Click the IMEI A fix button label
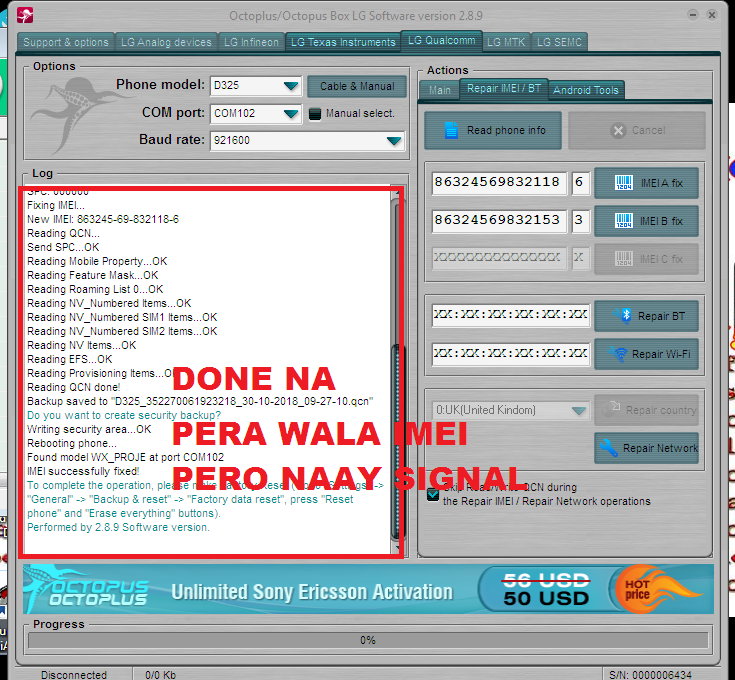Screen dimensions: 735x680 [662, 183]
